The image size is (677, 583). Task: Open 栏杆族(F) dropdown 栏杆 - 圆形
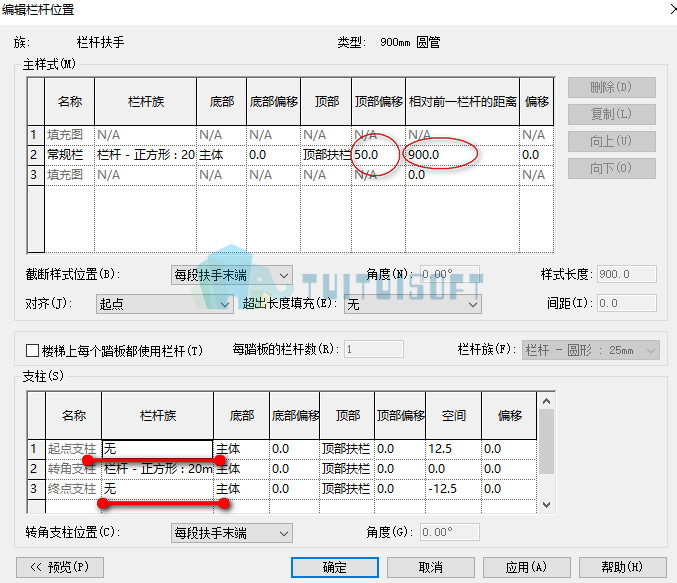coord(591,350)
